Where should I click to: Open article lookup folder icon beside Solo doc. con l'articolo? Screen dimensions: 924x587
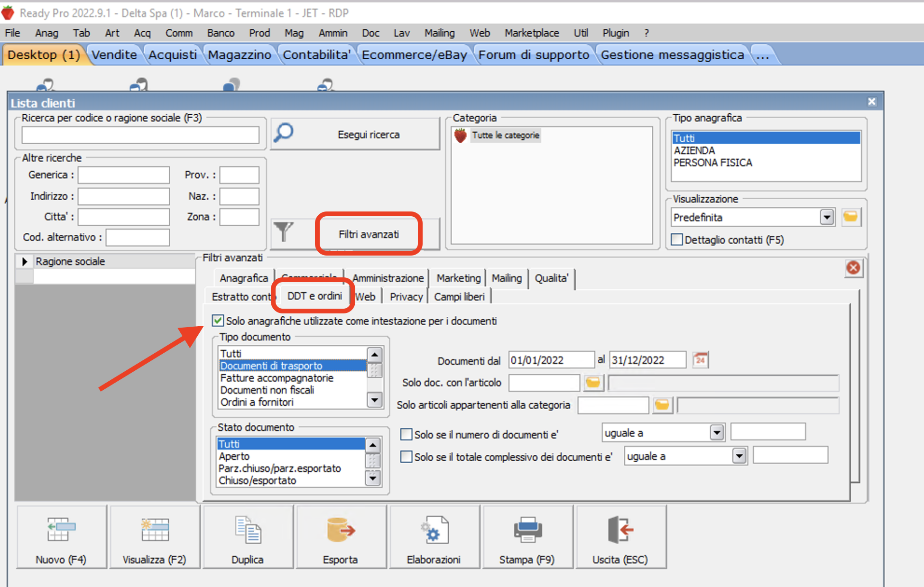tap(593, 382)
